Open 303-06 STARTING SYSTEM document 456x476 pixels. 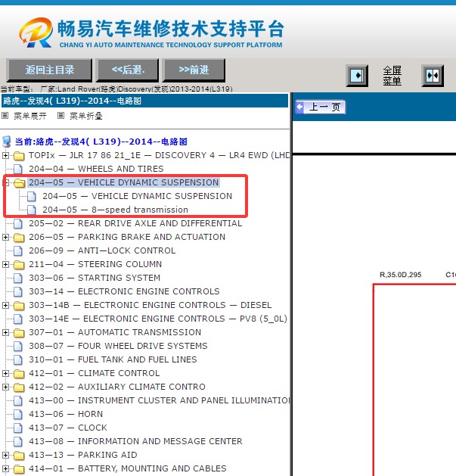coord(95,278)
